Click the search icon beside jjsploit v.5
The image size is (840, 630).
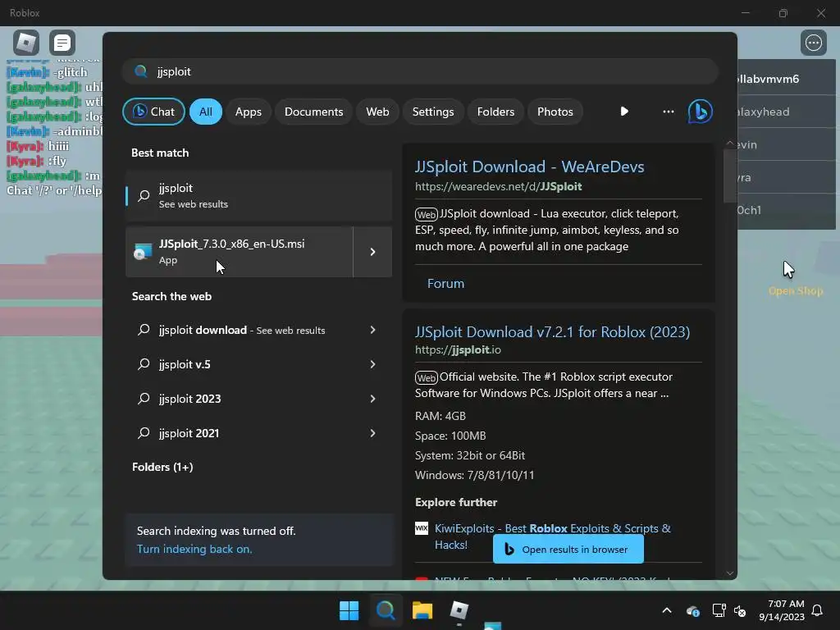point(144,364)
